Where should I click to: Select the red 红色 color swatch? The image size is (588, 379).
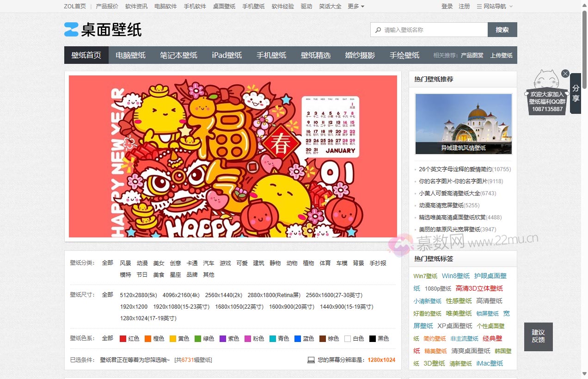click(x=123, y=338)
